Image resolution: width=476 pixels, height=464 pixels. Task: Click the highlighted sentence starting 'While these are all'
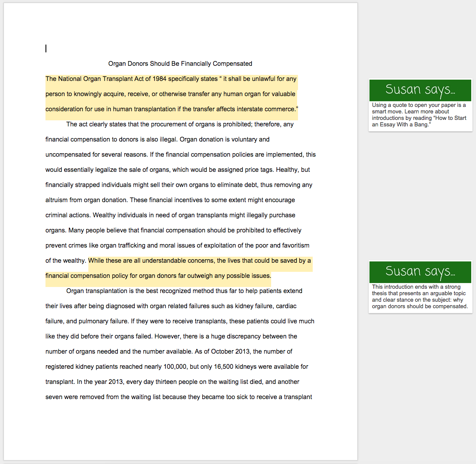pyautogui.click(x=199, y=261)
